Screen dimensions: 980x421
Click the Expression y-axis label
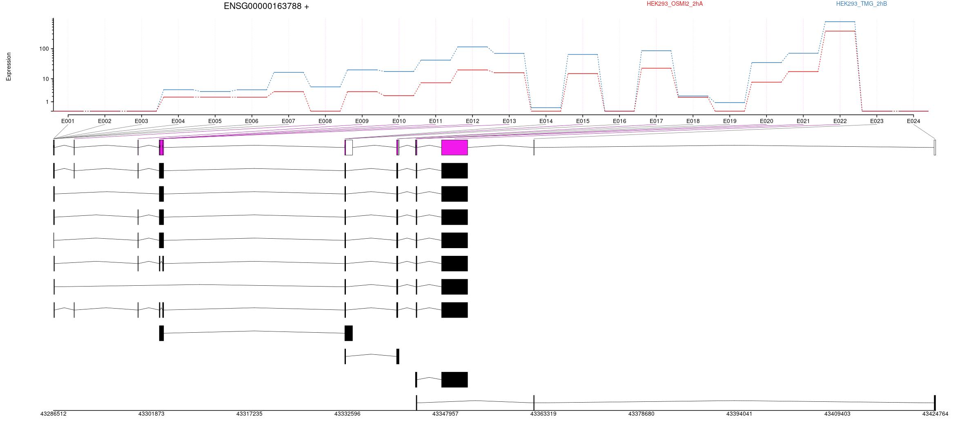tap(9, 67)
